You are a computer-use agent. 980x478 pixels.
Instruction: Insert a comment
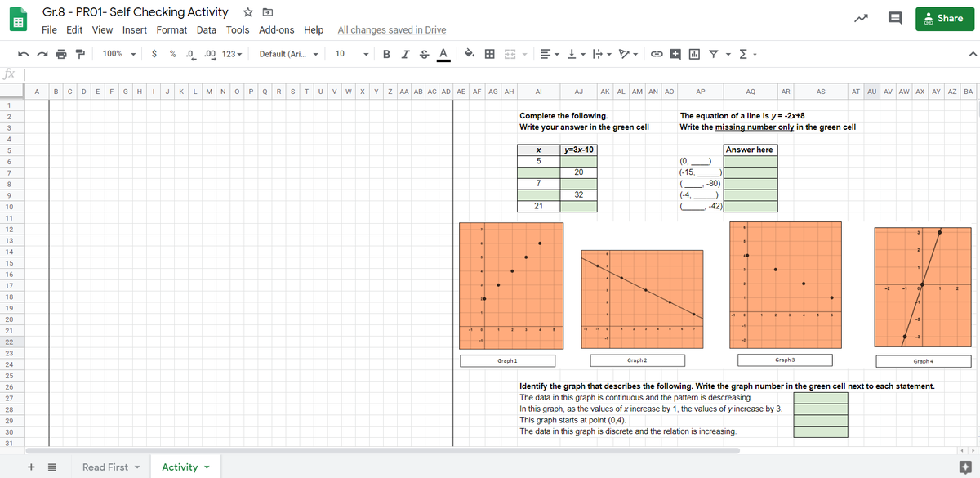(x=675, y=53)
